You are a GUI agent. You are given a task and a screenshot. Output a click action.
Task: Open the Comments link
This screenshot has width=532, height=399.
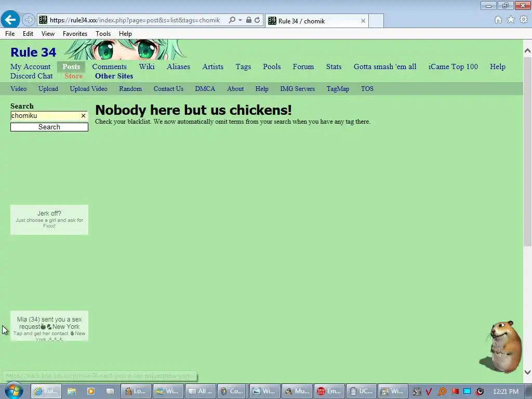[x=109, y=66]
